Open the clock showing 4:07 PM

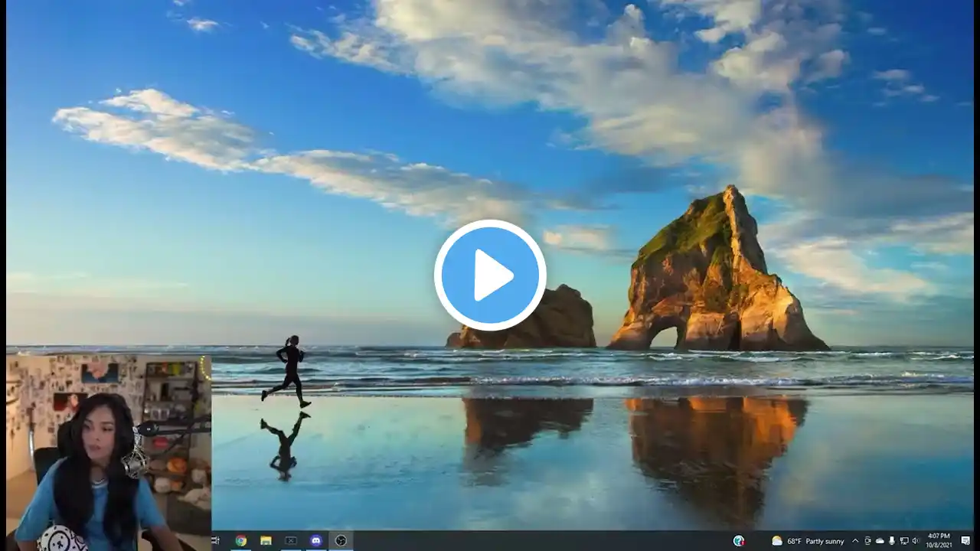coord(939,541)
